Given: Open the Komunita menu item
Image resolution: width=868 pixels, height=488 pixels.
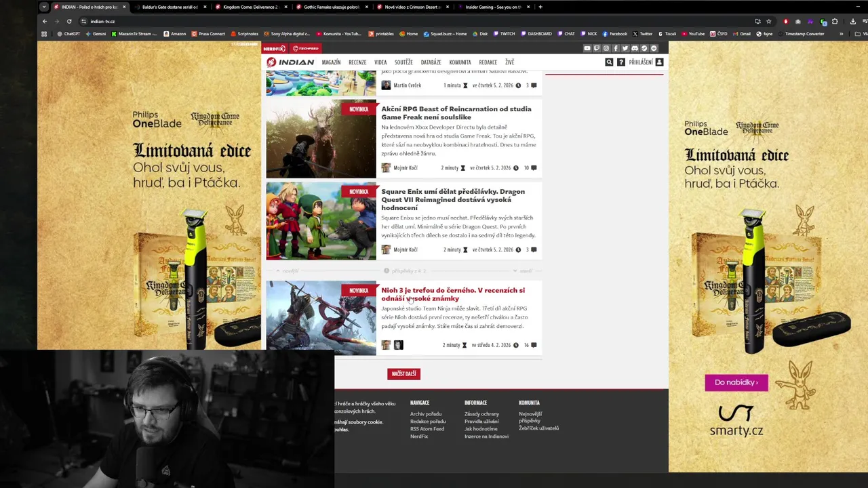Looking at the screenshot, I should coord(460,62).
